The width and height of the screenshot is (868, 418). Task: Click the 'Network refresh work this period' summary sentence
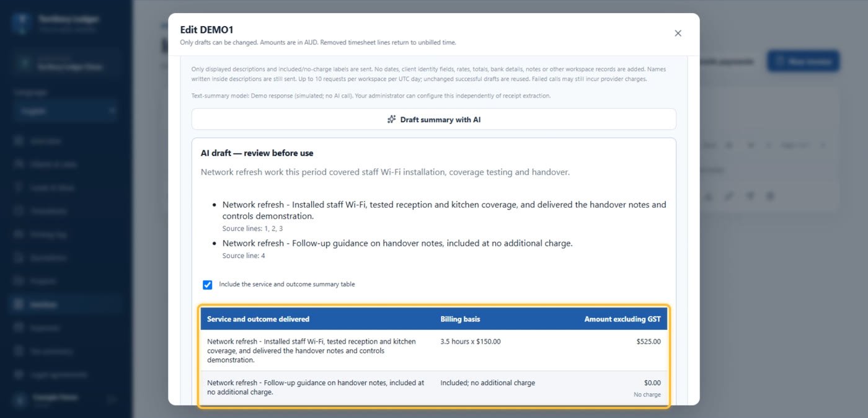click(385, 172)
